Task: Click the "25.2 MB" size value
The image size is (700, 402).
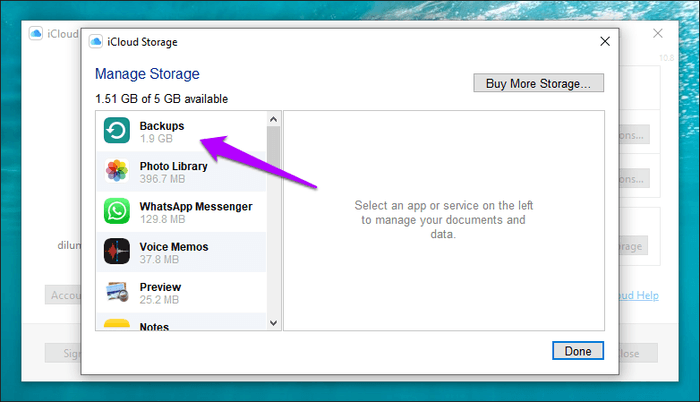Action: pyautogui.click(x=159, y=299)
